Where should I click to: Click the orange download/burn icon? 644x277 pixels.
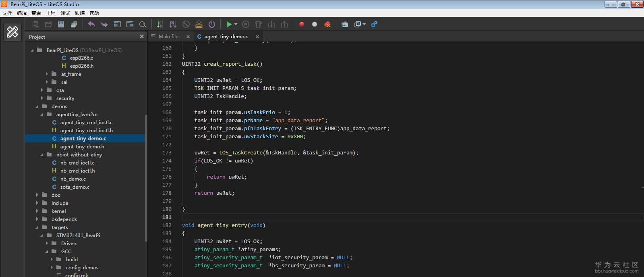click(199, 24)
